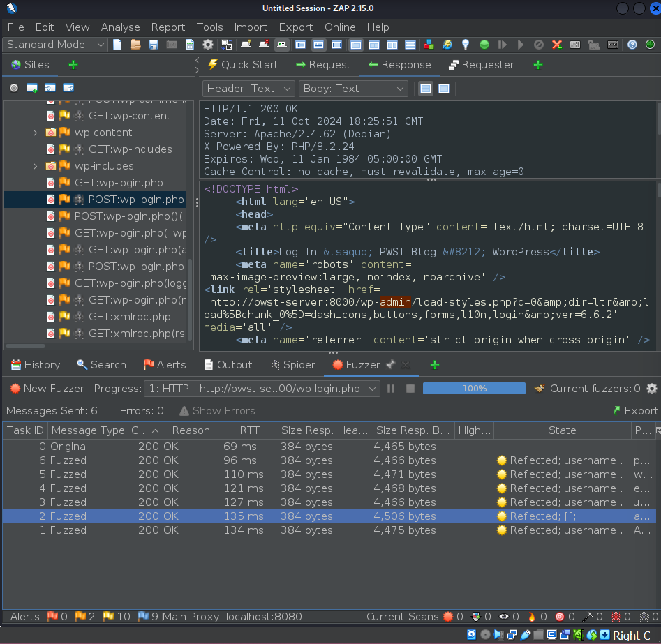Switch to the Alerts tab
Image resolution: width=661 pixels, height=644 pixels.
click(x=164, y=365)
